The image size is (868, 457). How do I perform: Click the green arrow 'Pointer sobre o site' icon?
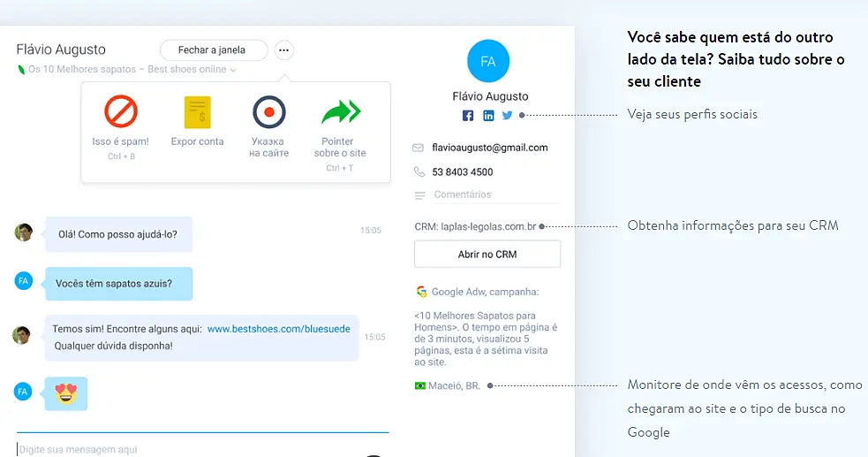340,112
